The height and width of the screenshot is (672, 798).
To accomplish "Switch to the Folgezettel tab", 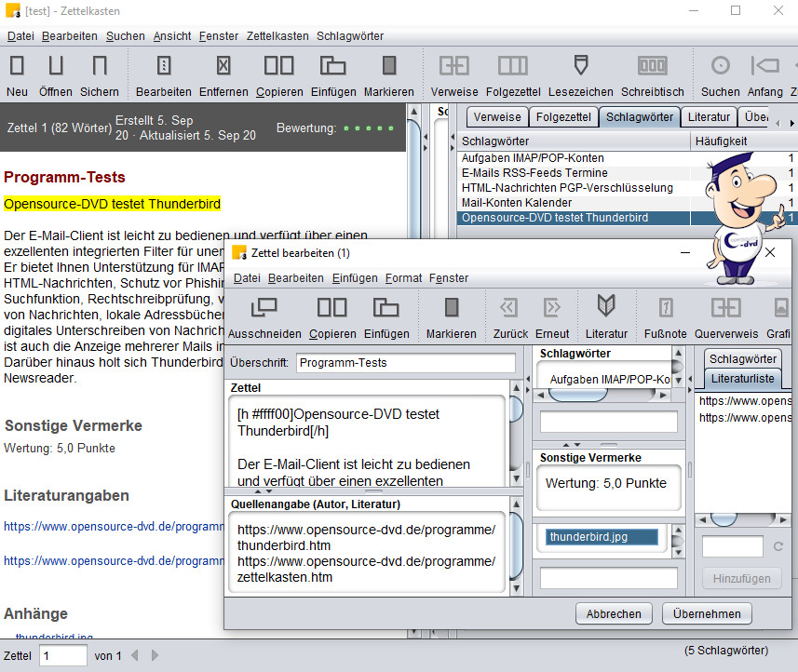I will click(x=563, y=117).
